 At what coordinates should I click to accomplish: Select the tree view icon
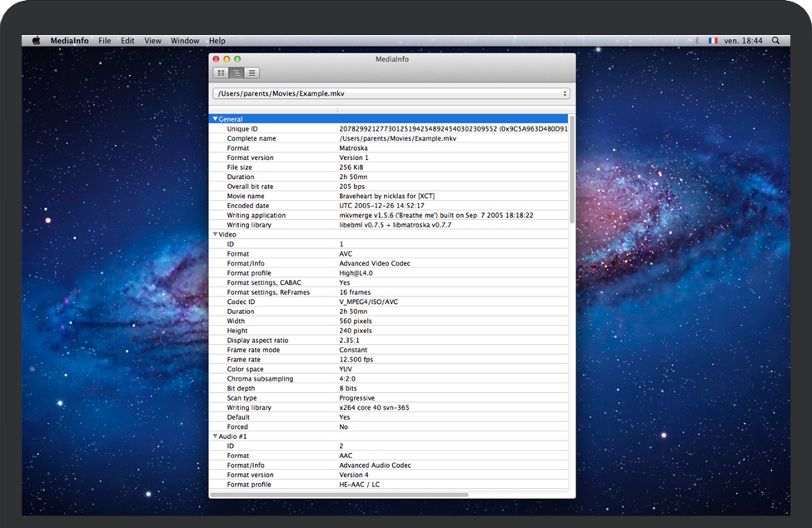tap(237, 73)
